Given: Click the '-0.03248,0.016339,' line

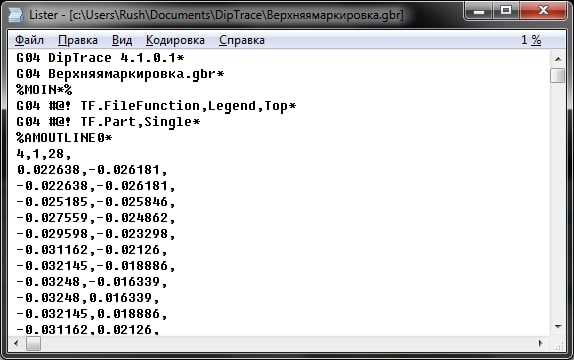Looking at the screenshot, I should 88,298.
